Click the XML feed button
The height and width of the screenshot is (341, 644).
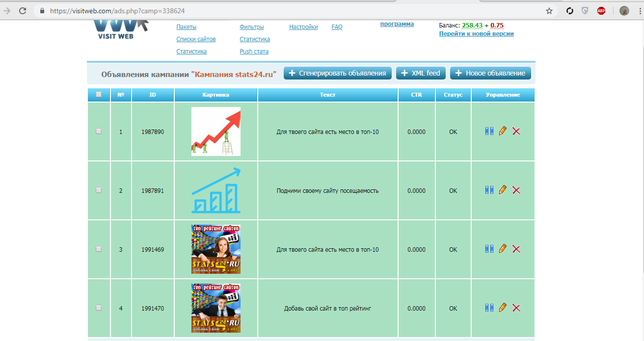421,73
